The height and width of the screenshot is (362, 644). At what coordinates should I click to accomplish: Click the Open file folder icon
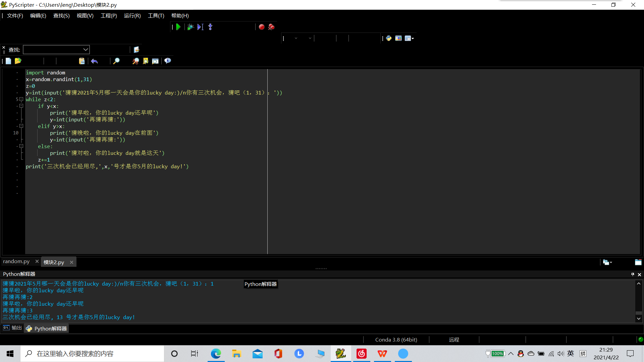[18, 61]
